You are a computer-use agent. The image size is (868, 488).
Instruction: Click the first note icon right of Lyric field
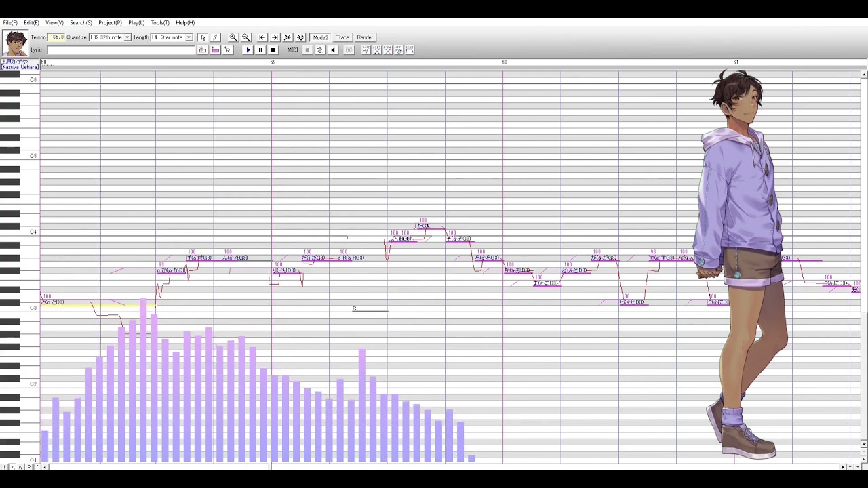[203, 50]
